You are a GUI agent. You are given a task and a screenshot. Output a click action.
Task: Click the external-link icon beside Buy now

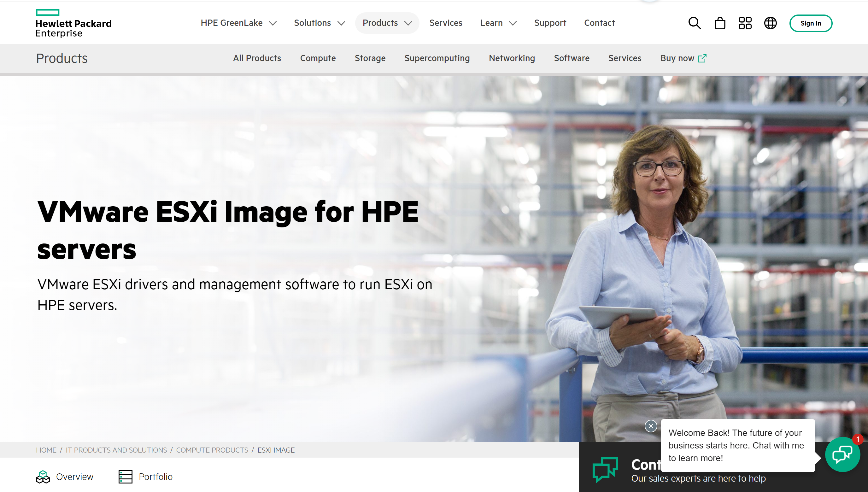(702, 58)
